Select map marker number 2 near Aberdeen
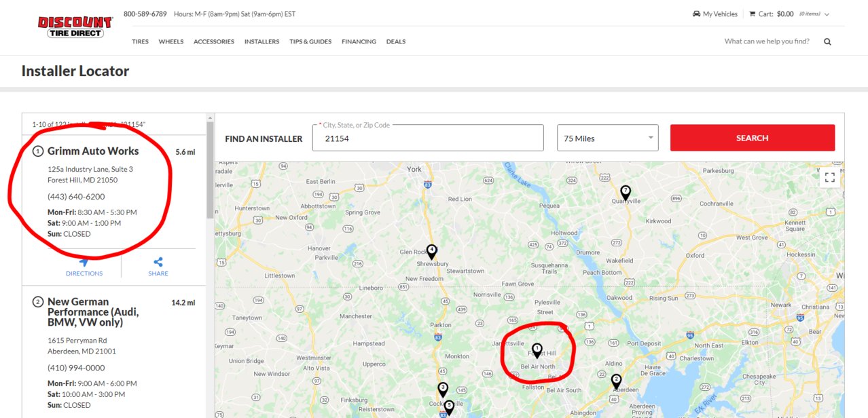This screenshot has height=418, width=868. click(616, 381)
